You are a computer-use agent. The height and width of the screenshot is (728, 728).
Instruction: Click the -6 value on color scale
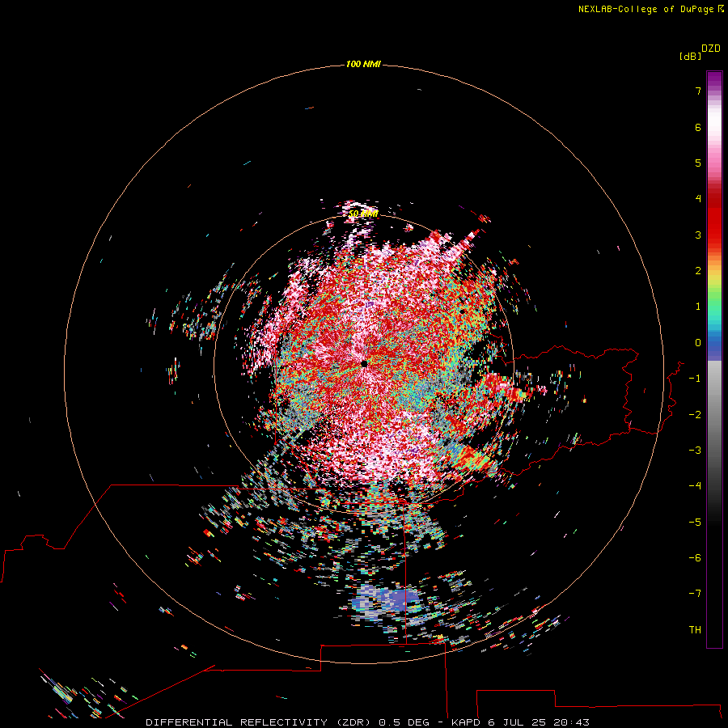695,558
